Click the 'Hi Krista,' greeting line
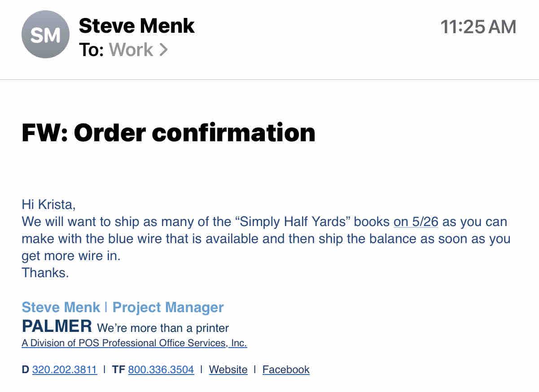 (48, 205)
